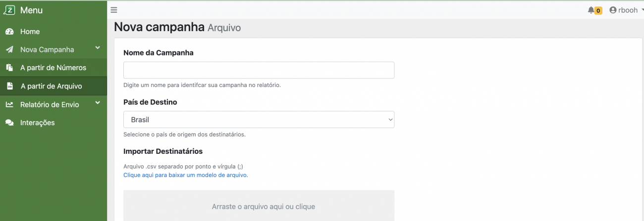This screenshot has width=644, height=221.
Task: Click helper text Selecione o país de origem
Action: click(184, 134)
